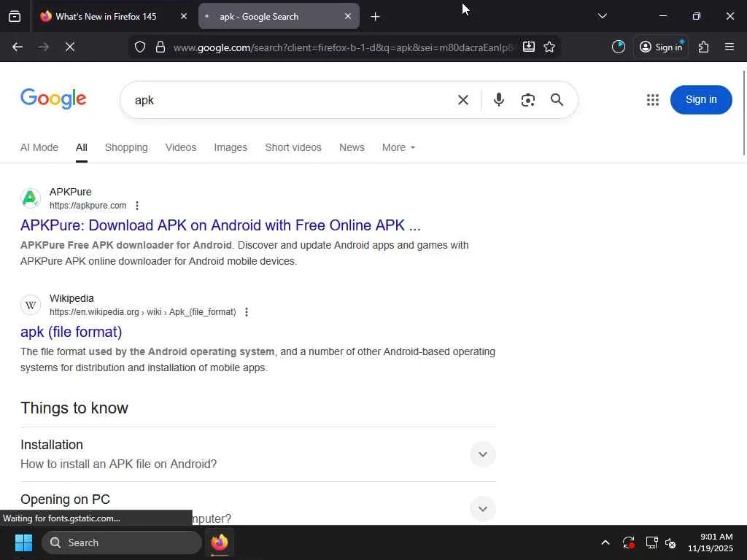Show Short videos results
Image resolution: width=747 pixels, height=560 pixels.
click(293, 147)
